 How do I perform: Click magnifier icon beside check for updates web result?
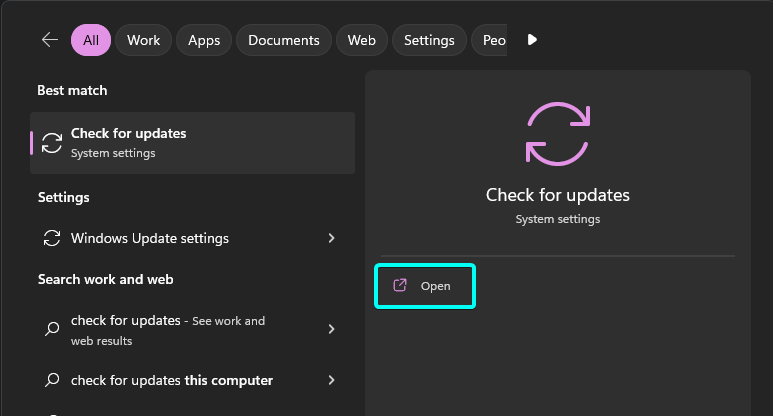pos(52,329)
